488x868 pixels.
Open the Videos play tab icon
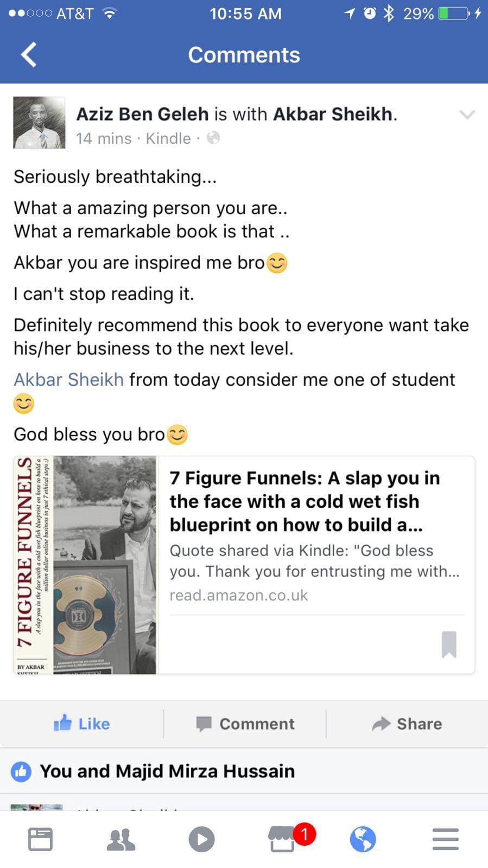point(201,839)
